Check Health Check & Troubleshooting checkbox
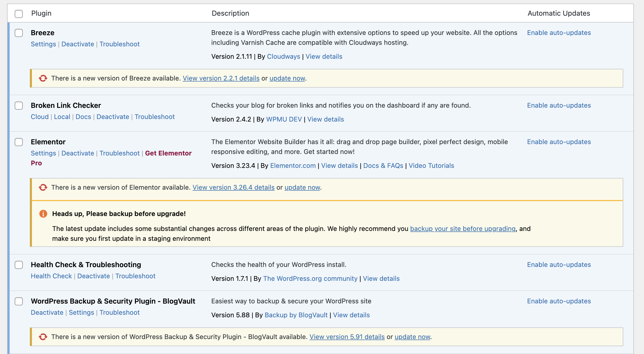Viewport: 644px width, 354px height. [19, 265]
